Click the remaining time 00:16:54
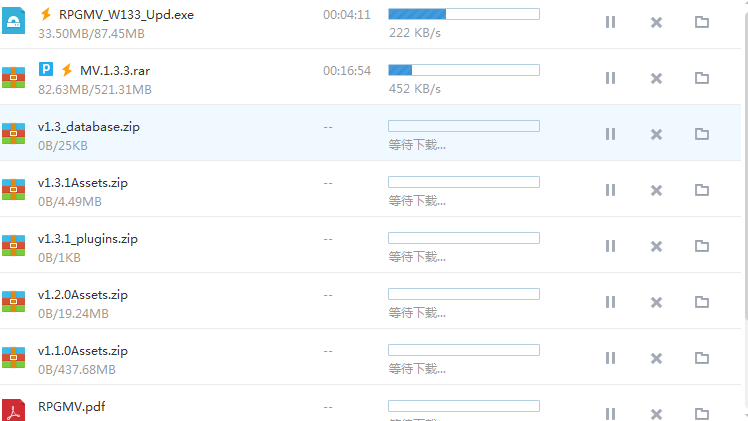 pyautogui.click(x=347, y=71)
